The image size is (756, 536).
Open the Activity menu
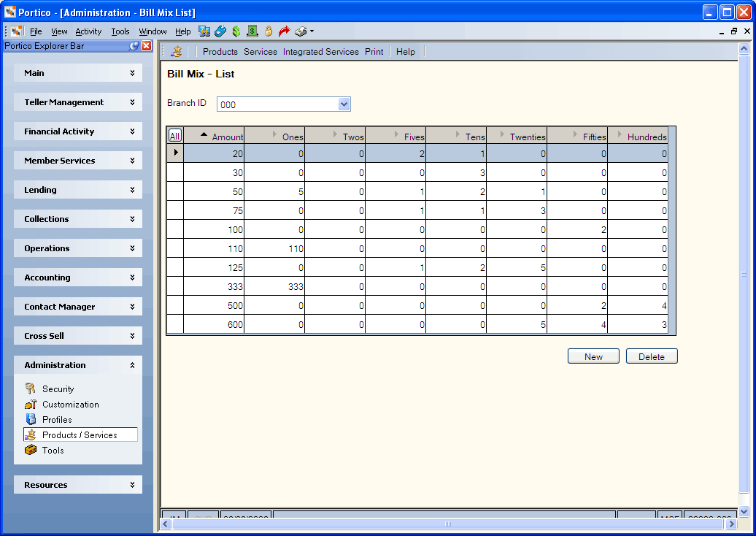pos(88,31)
